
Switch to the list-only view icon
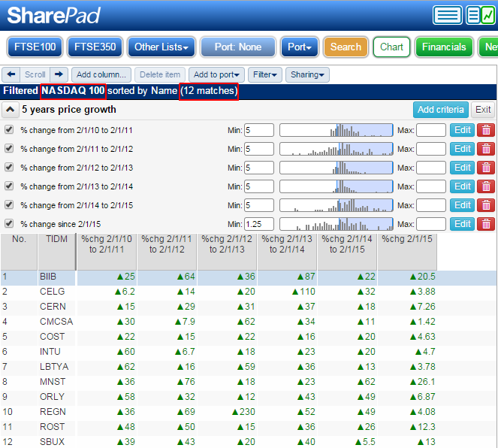click(x=447, y=15)
